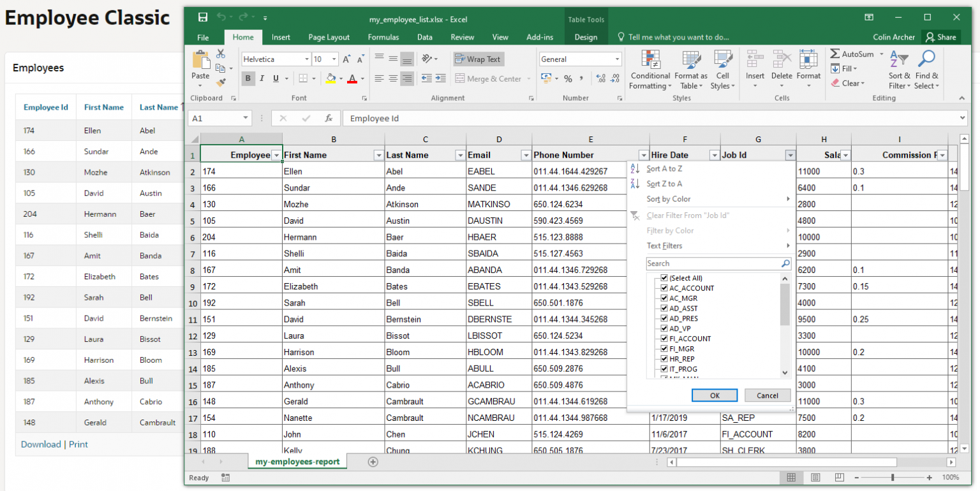Click the Percent Style icon
The width and height of the screenshot is (980, 491).
click(567, 78)
